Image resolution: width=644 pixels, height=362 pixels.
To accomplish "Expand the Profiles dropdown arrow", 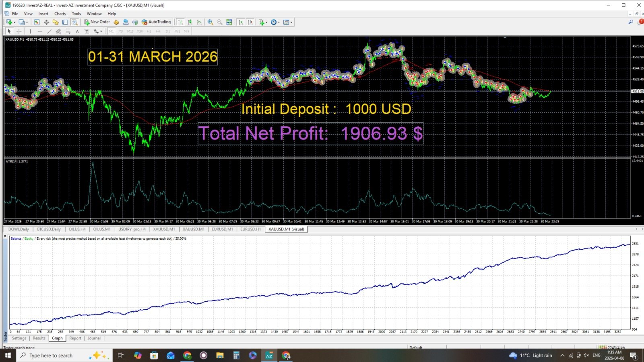I will pyautogui.click(x=27, y=22).
